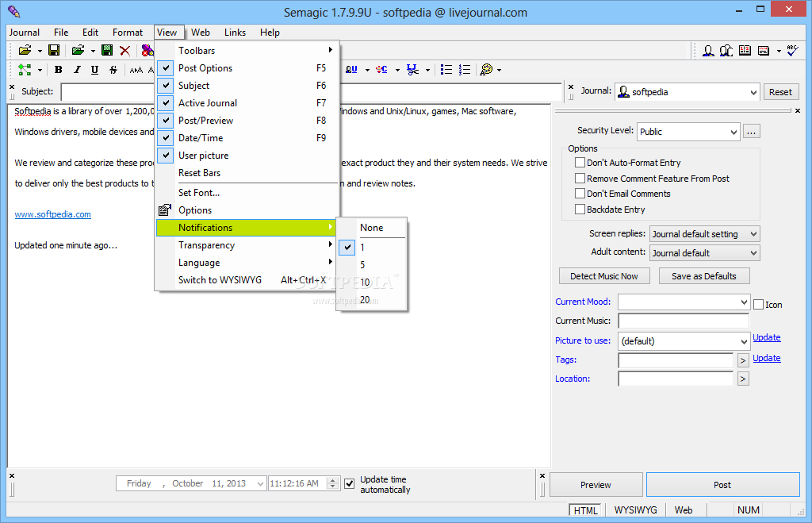Open the Format menu
Viewport: 812px width, 523px height.
[x=128, y=32]
